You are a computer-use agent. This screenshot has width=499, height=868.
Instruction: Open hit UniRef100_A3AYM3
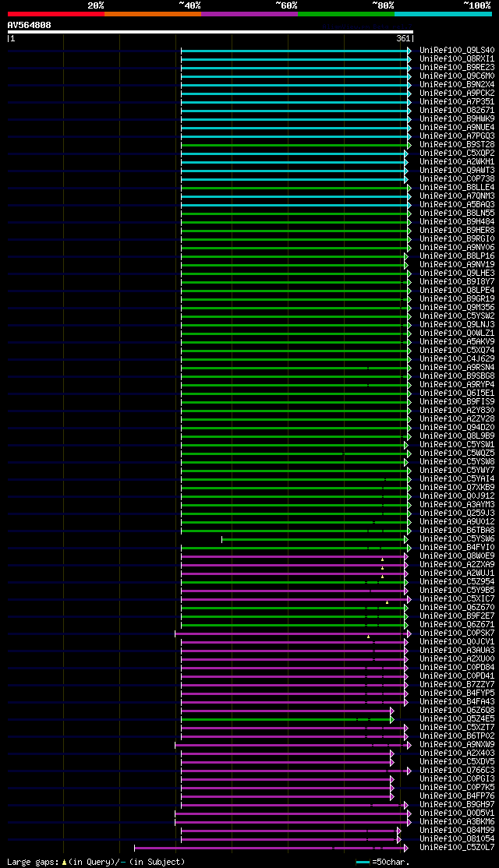click(457, 505)
